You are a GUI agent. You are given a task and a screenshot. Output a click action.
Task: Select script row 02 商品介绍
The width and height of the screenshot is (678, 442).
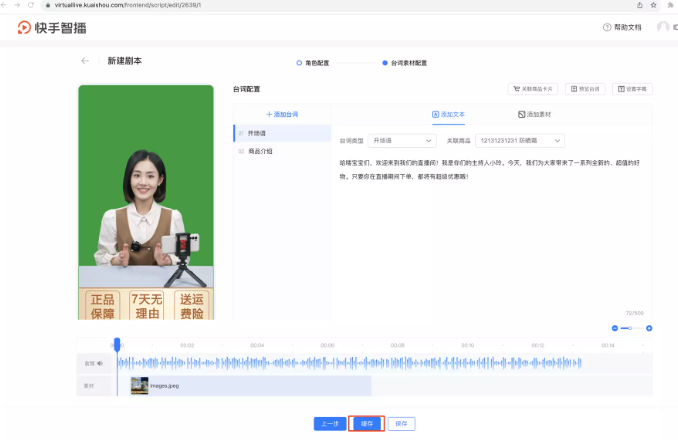pyautogui.click(x=282, y=151)
